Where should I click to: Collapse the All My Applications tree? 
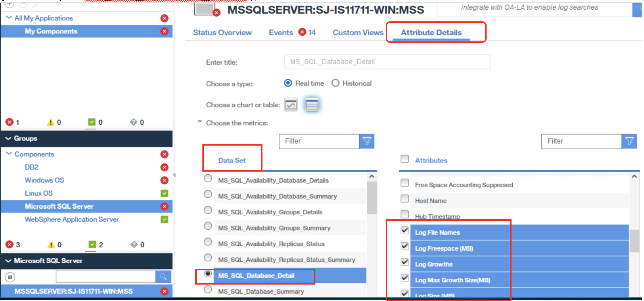click(9, 18)
